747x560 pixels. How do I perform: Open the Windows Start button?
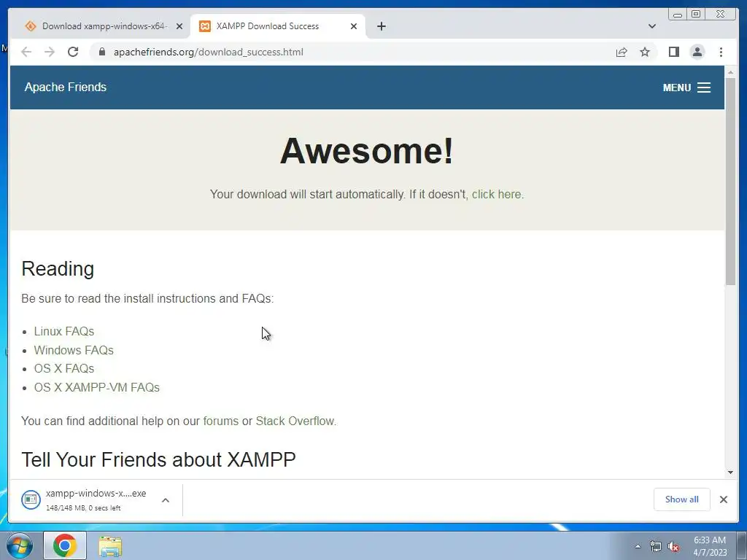click(x=19, y=545)
